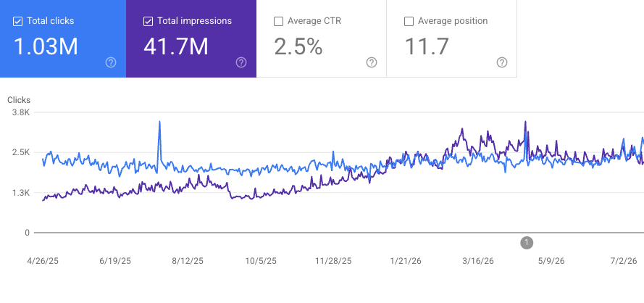Click the 41.7M total impressions value
Screen dimensions: 644x303
coord(176,46)
